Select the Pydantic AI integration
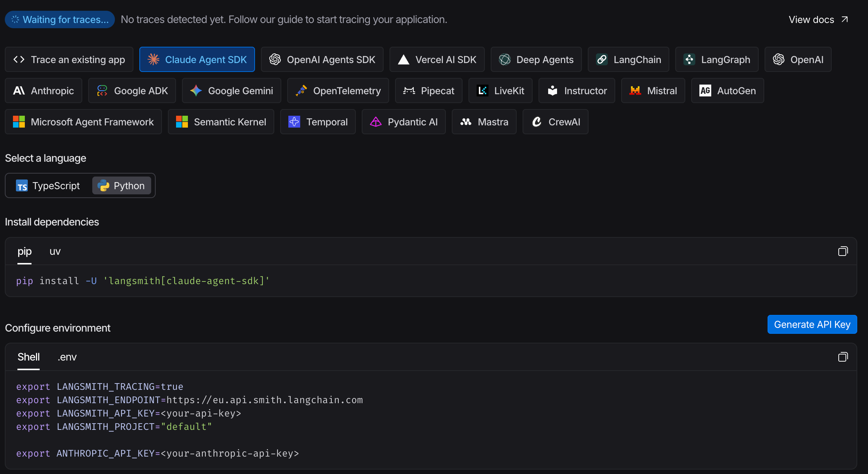This screenshot has width=868, height=474. [x=403, y=122]
